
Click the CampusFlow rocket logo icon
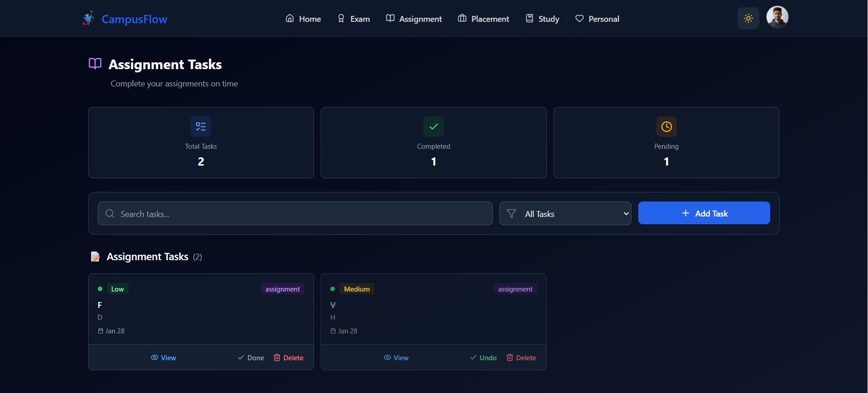pos(88,19)
